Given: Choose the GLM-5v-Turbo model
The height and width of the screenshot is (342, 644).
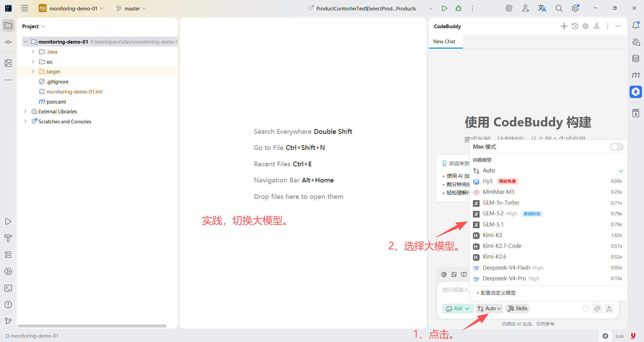Looking at the screenshot, I should [548, 203].
